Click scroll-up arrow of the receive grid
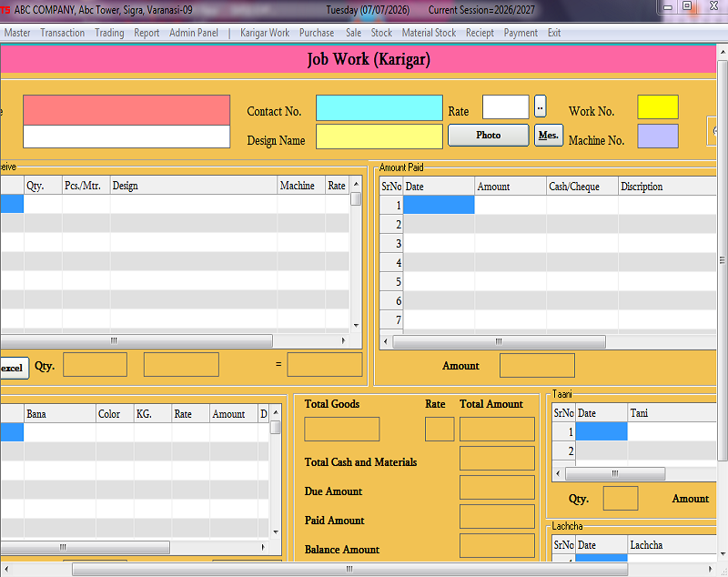 pos(356,184)
